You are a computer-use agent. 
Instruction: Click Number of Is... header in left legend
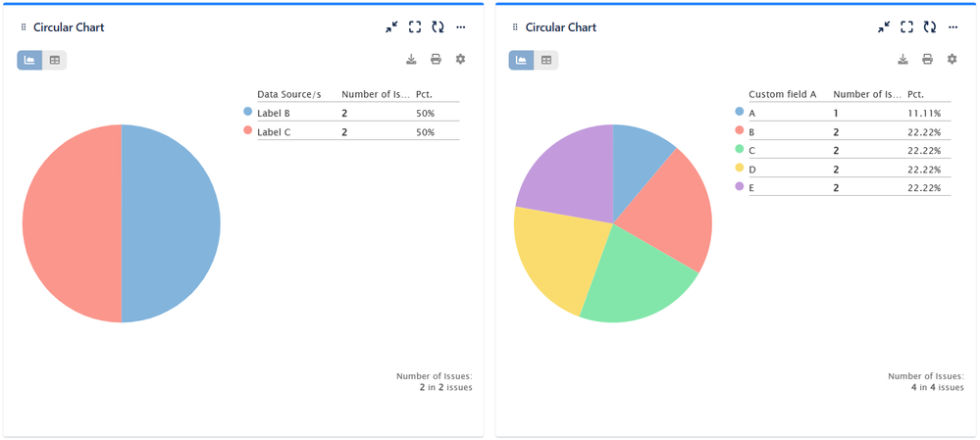[376, 94]
